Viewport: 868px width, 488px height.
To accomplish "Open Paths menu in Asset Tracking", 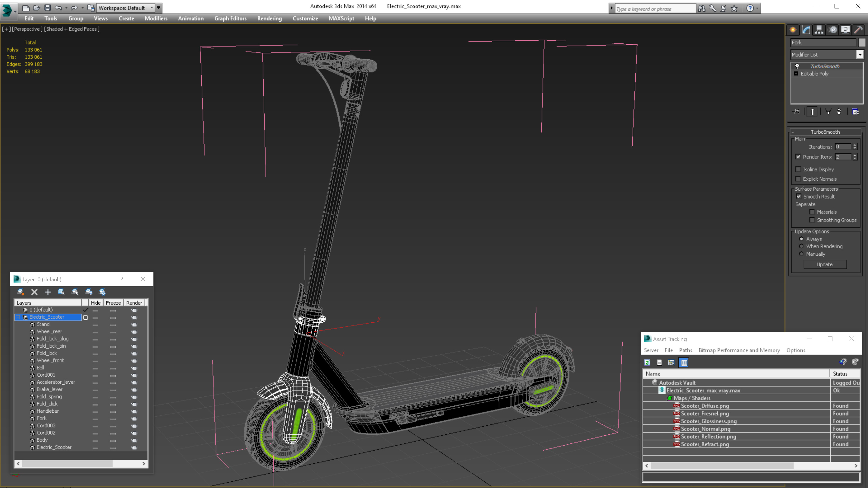I will click(685, 350).
